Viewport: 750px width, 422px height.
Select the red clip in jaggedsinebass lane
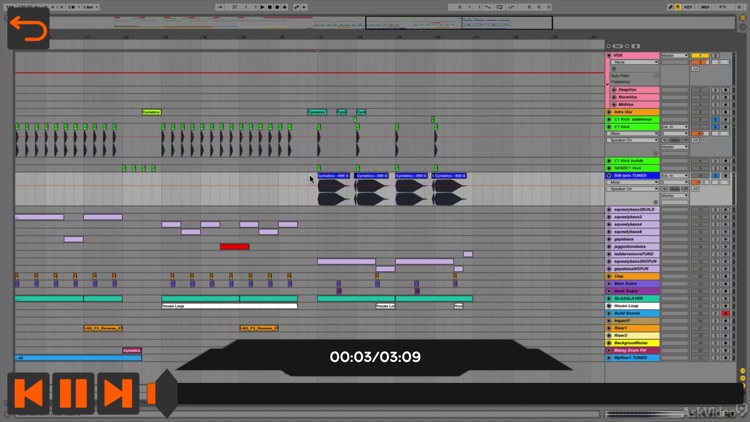click(234, 246)
